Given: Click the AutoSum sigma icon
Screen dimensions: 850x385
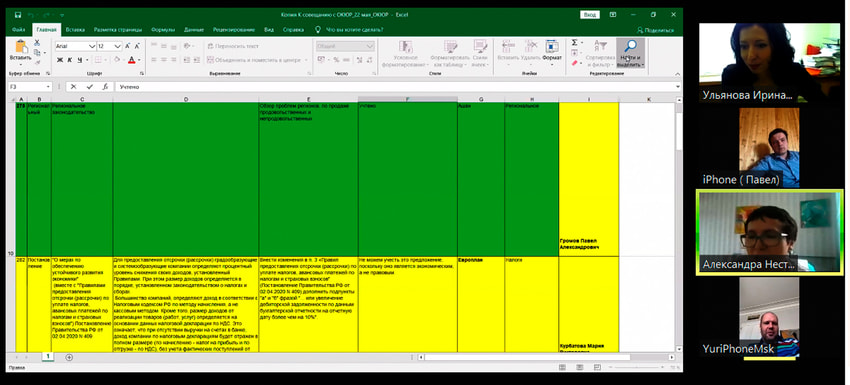Looking at the screenshot, I should (574, 43).
